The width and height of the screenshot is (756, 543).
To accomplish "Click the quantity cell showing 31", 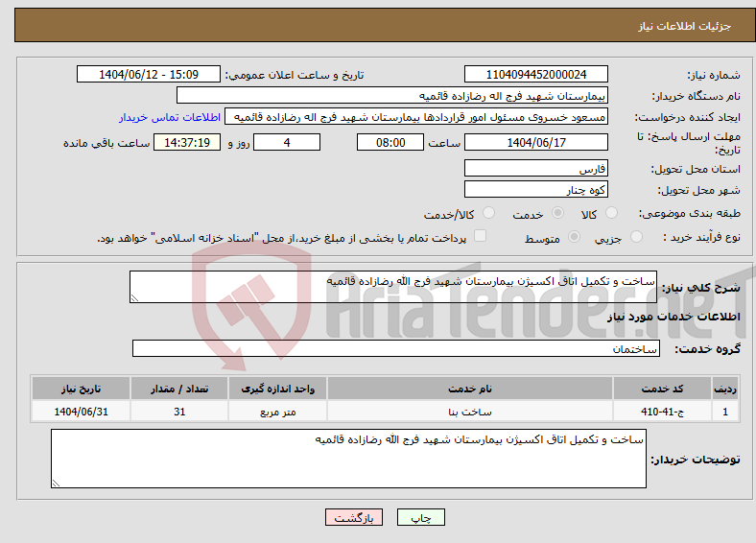I will click(x=179, y=412).
